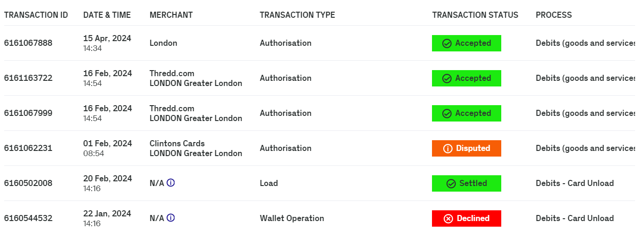Open transaction 6161062231
Image resolution: width=644 pixels, height=229 pixels.
[28, 148]
